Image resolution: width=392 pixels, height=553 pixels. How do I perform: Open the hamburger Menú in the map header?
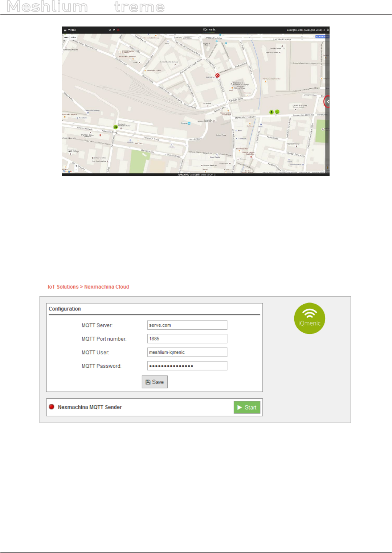(70, 30)
